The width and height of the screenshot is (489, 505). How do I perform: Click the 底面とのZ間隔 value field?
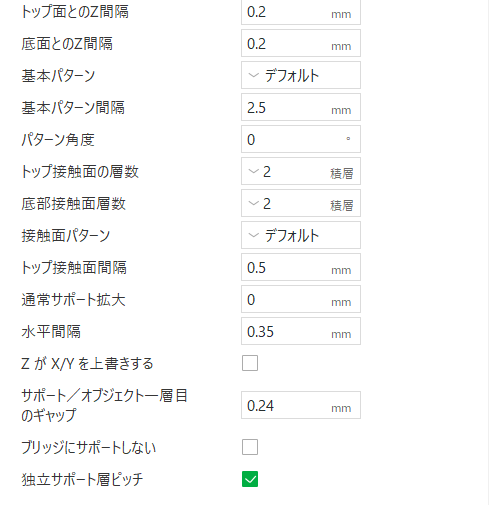(301, 43)
